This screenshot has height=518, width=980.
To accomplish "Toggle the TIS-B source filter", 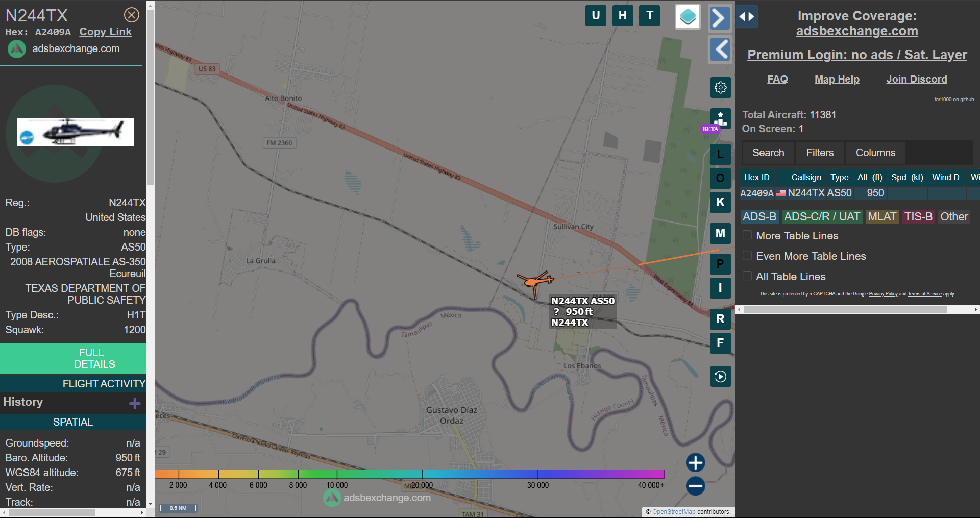I will (x=918, y=217).
